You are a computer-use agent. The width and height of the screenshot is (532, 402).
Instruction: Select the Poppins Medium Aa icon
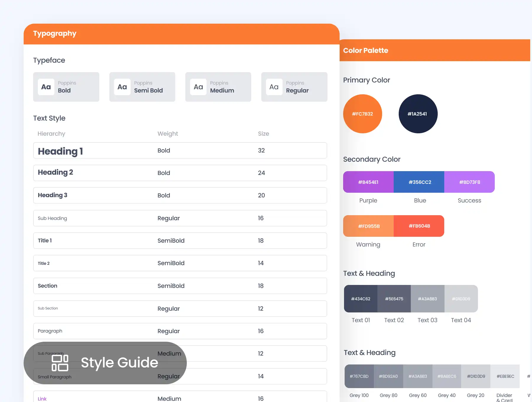pos(198,87)
